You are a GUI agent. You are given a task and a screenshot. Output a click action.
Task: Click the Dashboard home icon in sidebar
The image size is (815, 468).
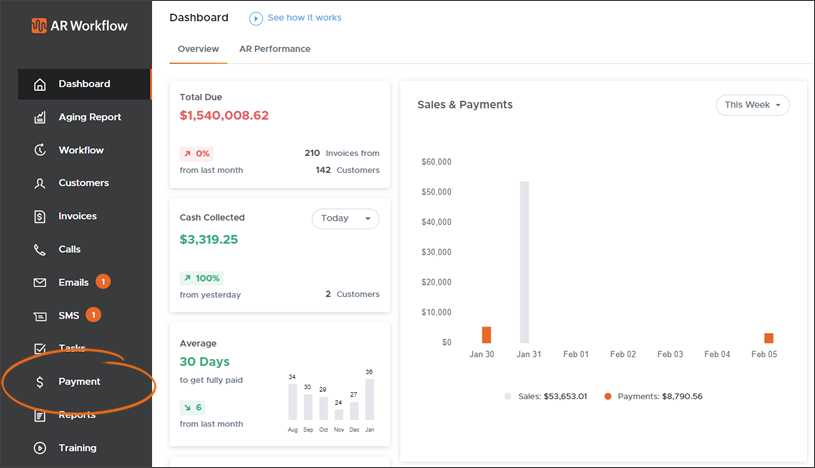(x=40, y=84)
